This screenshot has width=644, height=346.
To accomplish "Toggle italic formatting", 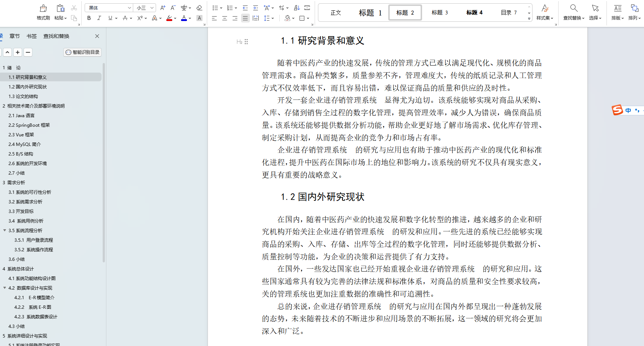I will [99, 18].
